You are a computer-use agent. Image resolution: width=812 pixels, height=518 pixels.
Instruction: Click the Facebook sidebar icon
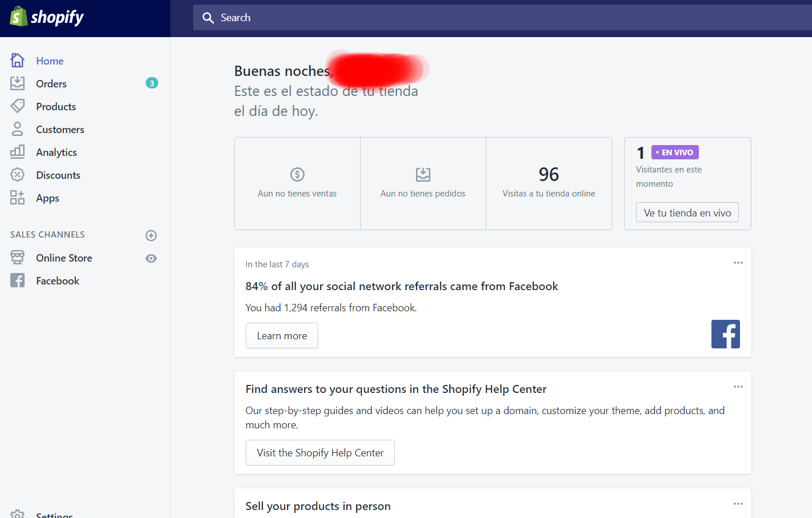coord(18,280)
